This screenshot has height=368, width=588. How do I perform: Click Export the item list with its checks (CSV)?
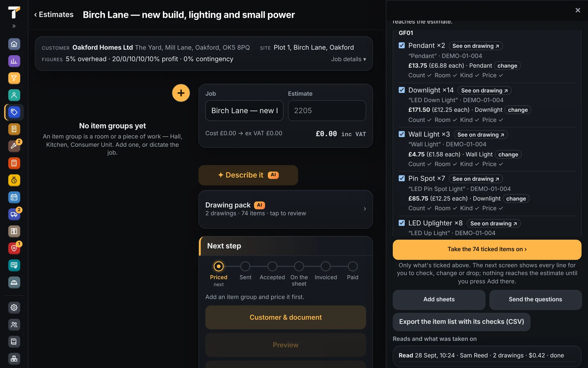pos(462,322)
